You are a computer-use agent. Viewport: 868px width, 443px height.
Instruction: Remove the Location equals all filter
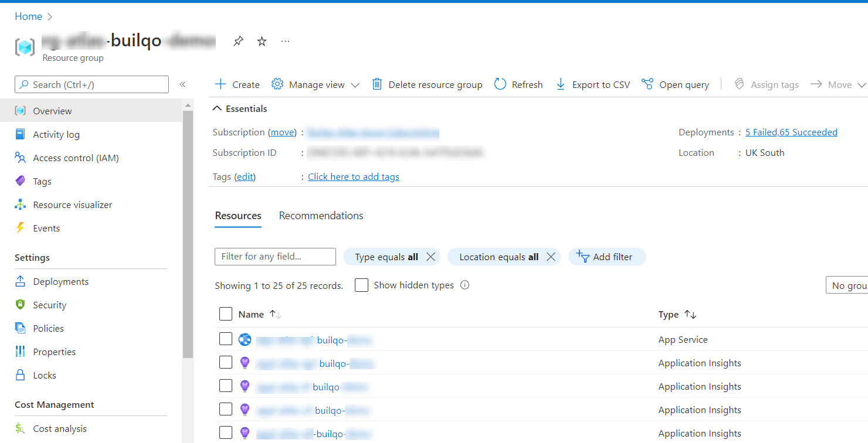click(551, 257)
